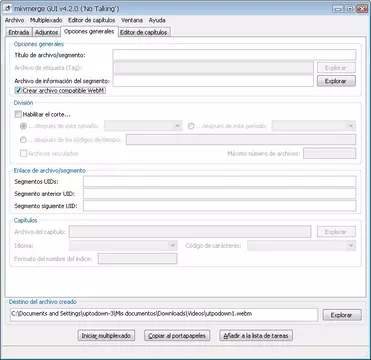
Task: Click Explorar next to destination file path
Action: point(342,315)
